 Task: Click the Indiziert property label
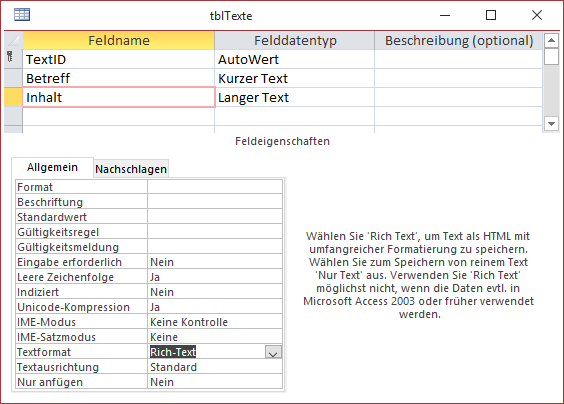pyautogui.click(x=82, y=292)
